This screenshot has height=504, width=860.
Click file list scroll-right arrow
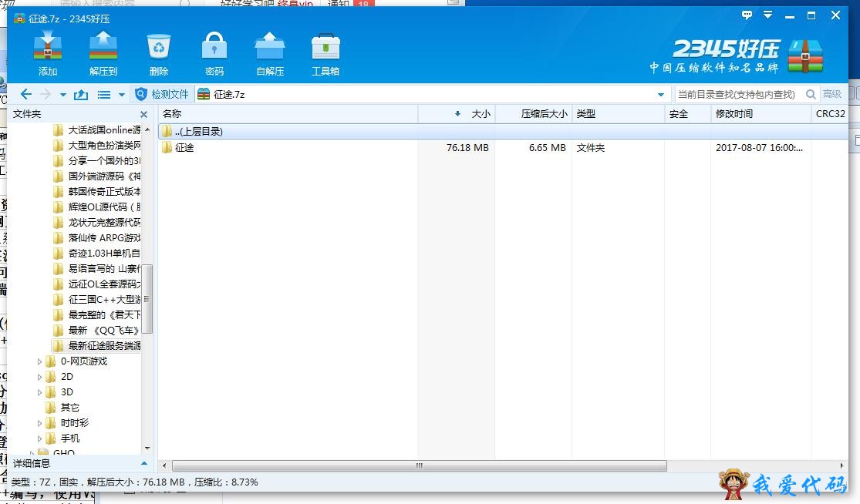[x=842, y=465]
